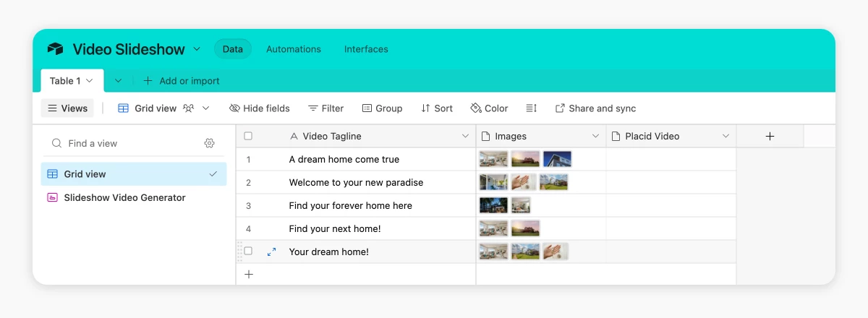Click Add or import button
This screenshot has height=318, width=868.
(182, 81)
